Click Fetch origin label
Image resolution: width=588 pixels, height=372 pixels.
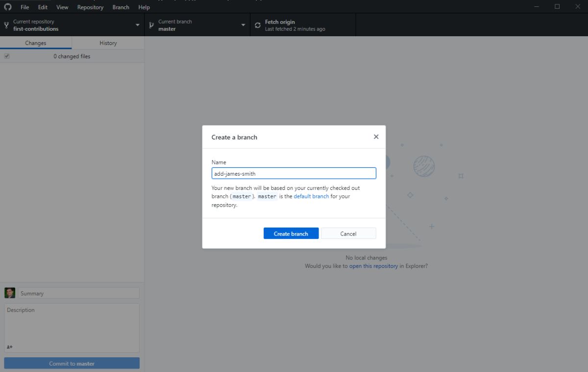point(280,22)
